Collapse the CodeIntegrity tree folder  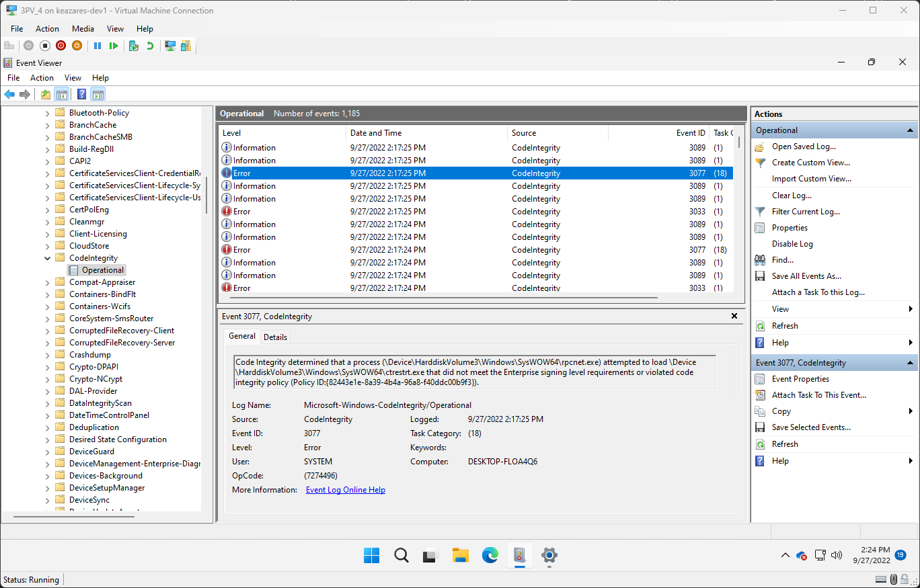click(x=48, y=258)
